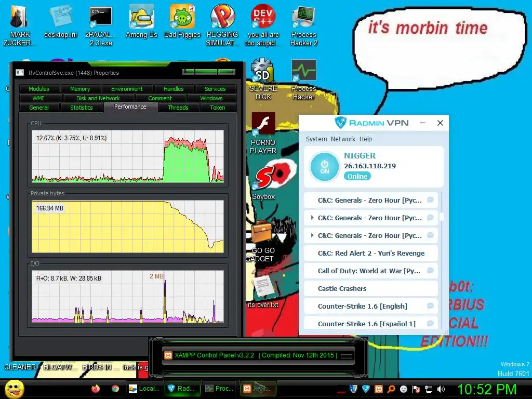Click the Proc... Process Hacker taskbar button

tap(220, 389)
